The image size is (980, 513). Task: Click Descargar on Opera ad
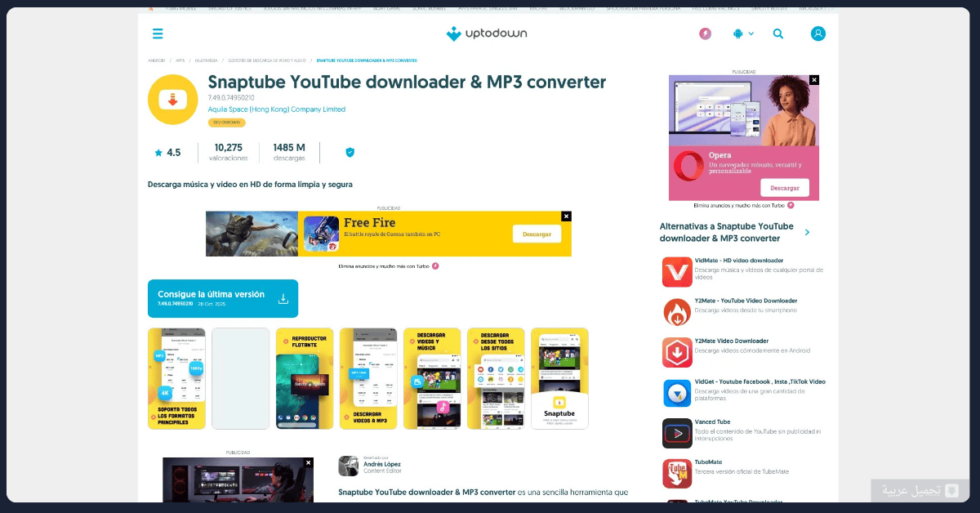(x=785, y=187)
